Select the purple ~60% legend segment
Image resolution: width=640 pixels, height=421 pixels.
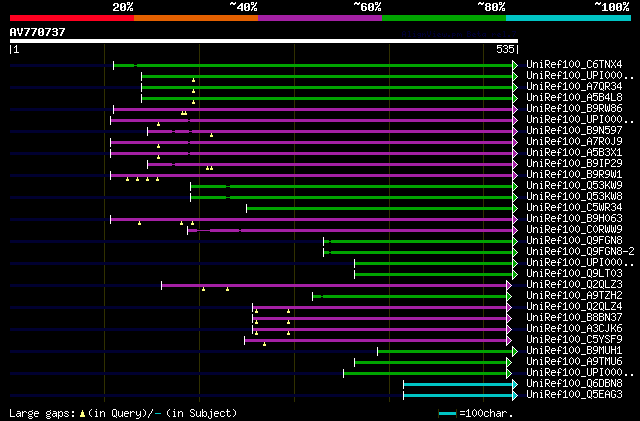click(x=320, y=18)
